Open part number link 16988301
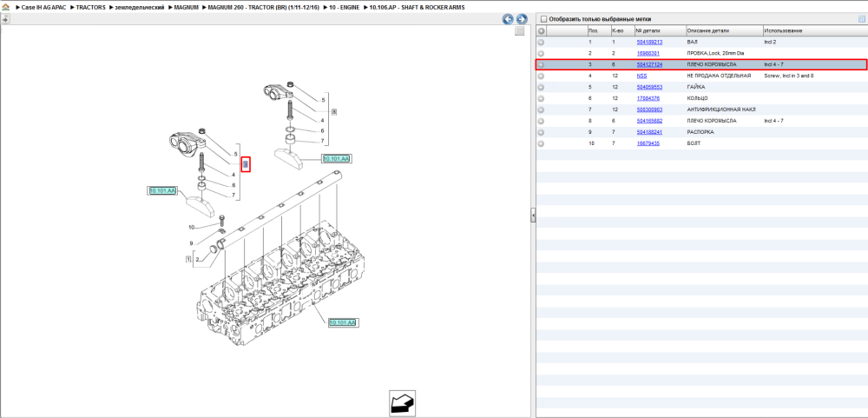 click(648, 53)
